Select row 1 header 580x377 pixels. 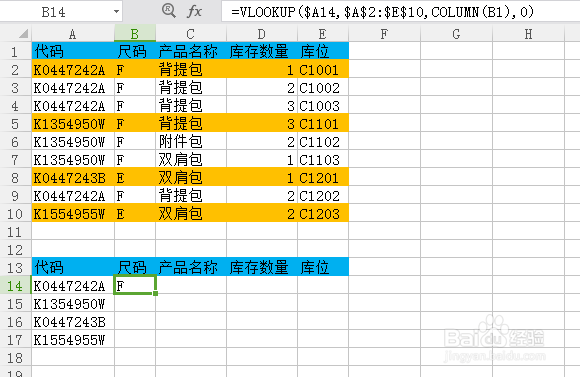15,51
